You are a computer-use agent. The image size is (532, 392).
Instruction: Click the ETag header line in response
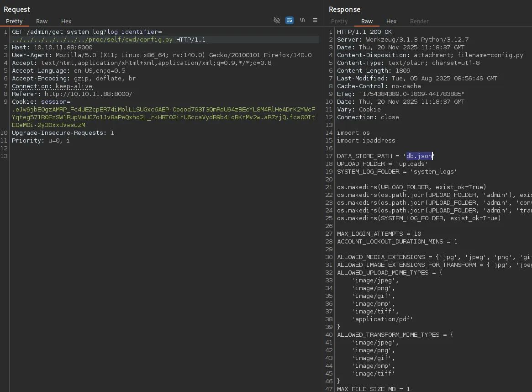400,94
